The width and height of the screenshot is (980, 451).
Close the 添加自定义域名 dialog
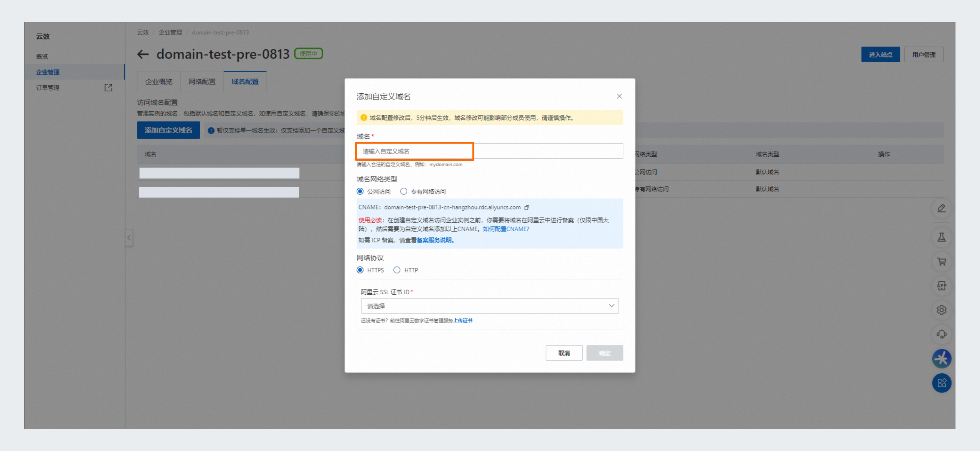click(619, 96)
